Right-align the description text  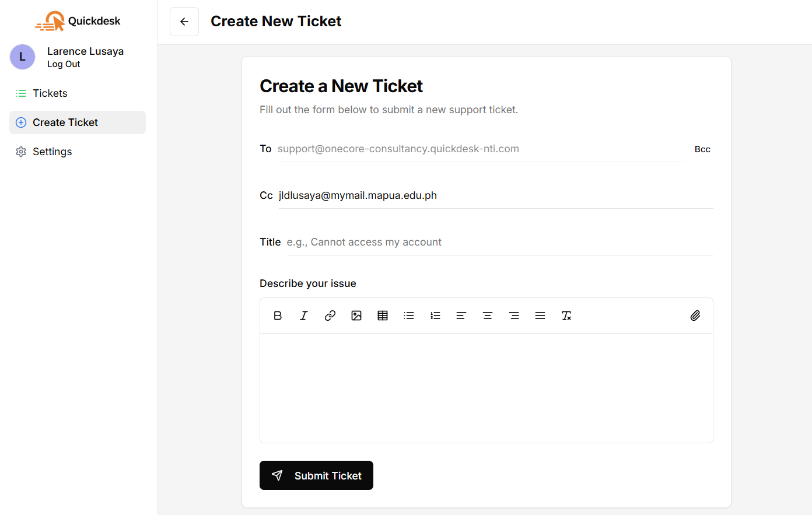[514, 316]
